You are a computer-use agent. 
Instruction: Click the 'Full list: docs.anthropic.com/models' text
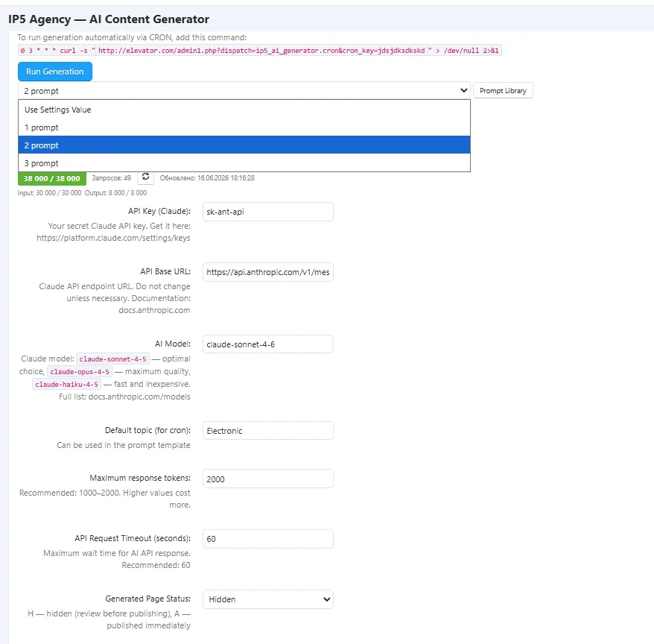click(x=124, y=397)
